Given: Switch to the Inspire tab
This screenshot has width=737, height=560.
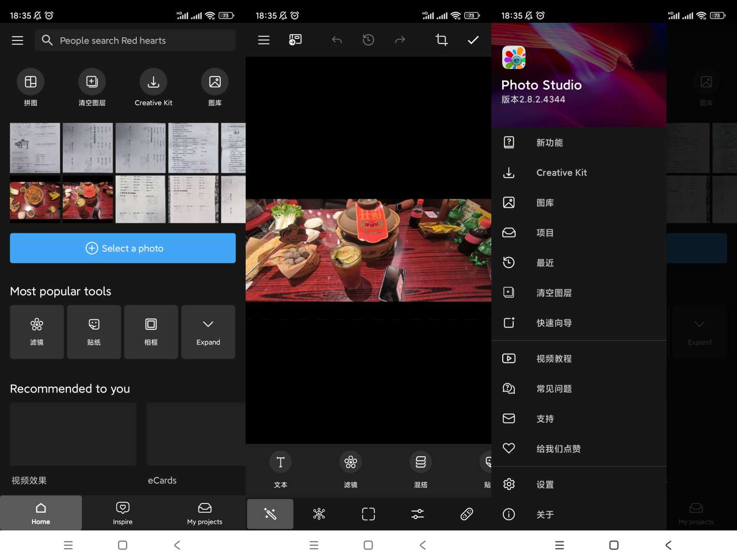Looking at the screenshot, I should tap(123, 513).
